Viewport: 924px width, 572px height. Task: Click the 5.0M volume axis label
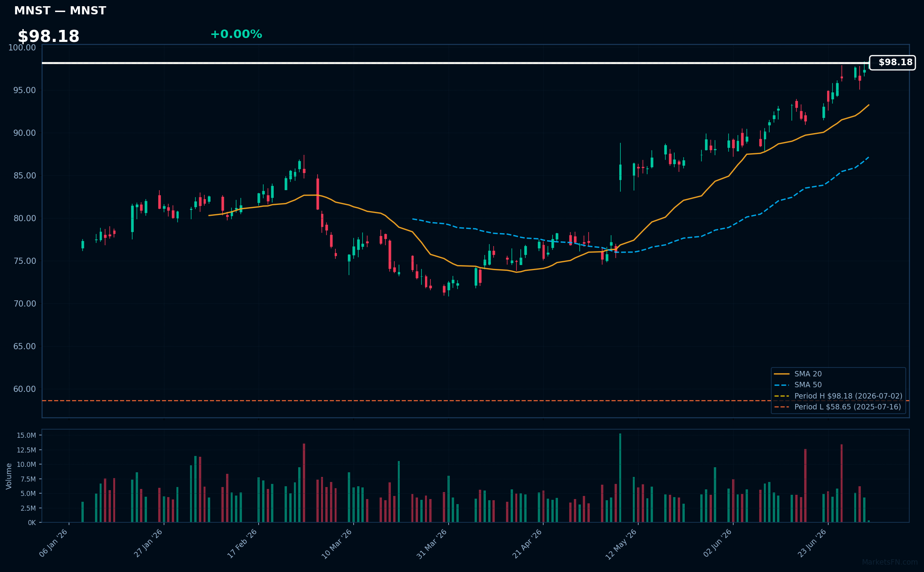28,494
